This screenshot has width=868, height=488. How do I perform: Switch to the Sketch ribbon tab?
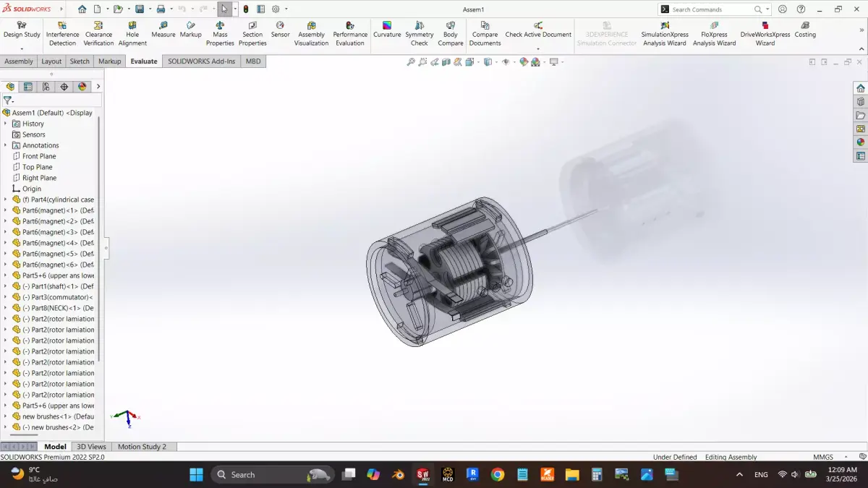pyautogui.click(x=80, y=61)
